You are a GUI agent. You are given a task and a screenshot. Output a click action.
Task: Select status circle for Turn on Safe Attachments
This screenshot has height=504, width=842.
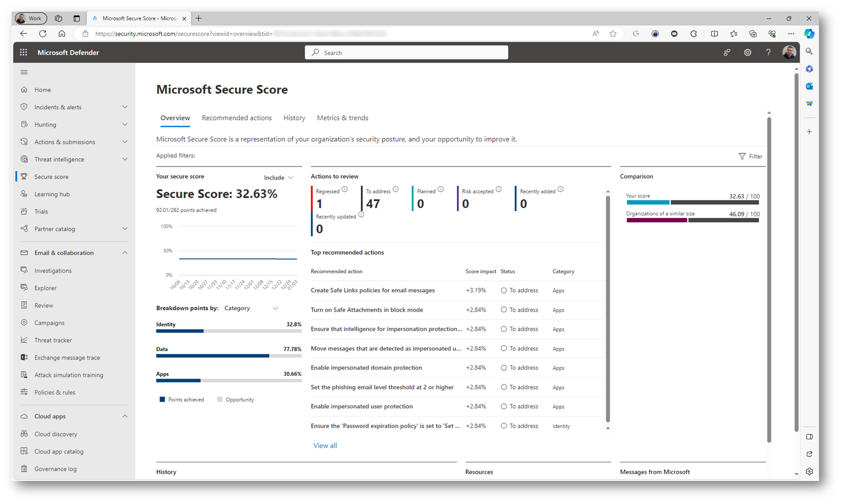[x=503, y=310]
